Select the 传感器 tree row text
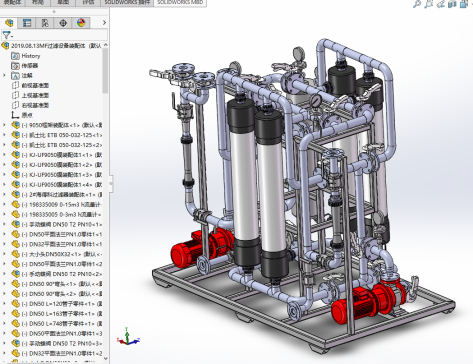The height and width of the screenshot is (364, 473). pos(30,66)
